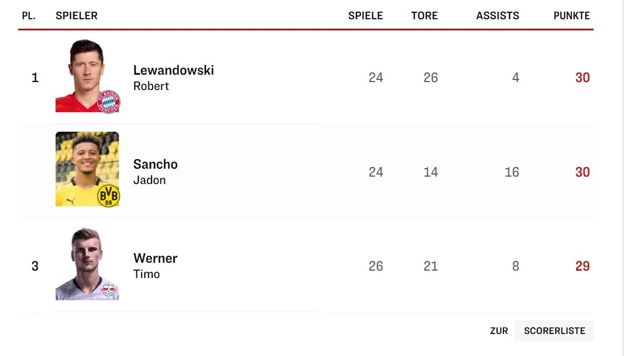The image size is (644, 356).
Task: Click the PL. column header
Action: click(29, 16)
